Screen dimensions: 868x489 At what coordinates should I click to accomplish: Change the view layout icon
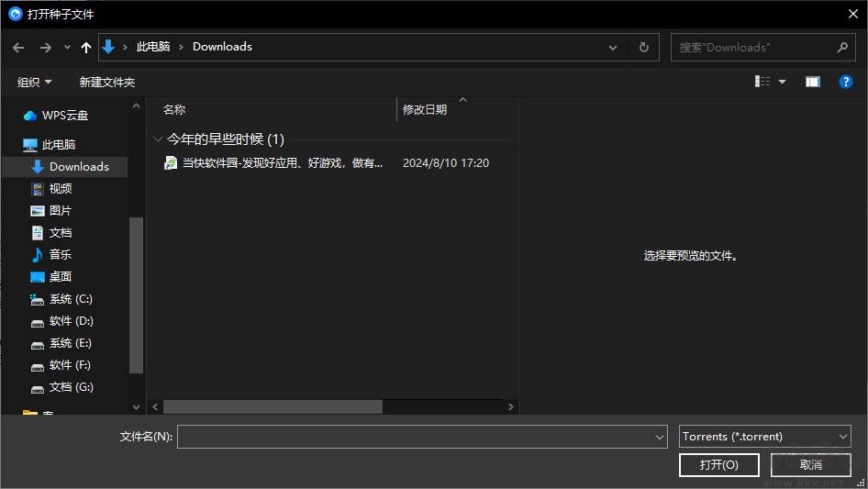762,82
